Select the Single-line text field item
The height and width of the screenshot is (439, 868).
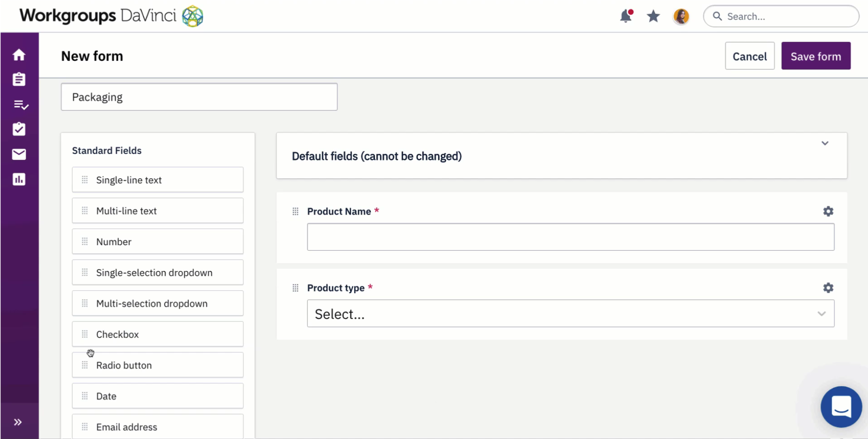(157, 180)
